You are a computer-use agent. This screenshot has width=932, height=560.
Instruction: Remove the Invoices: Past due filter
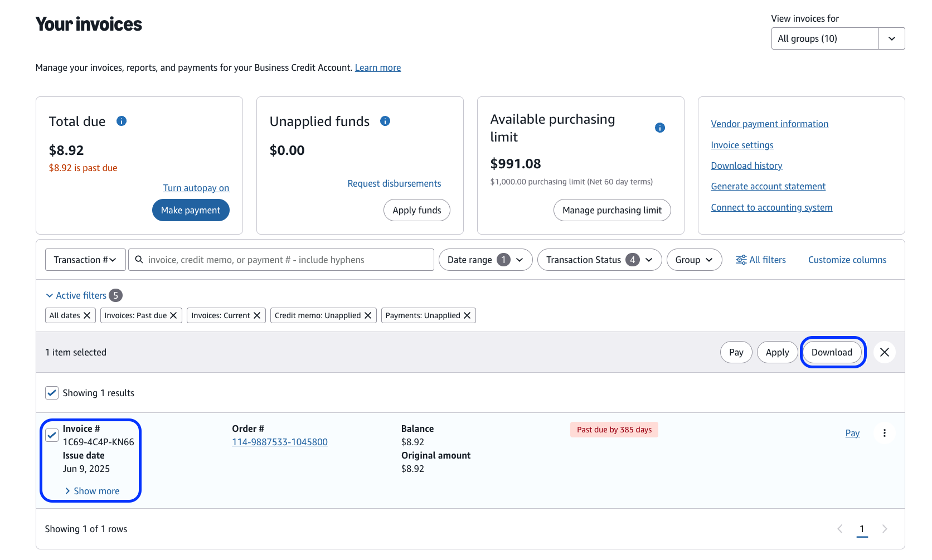173,315
